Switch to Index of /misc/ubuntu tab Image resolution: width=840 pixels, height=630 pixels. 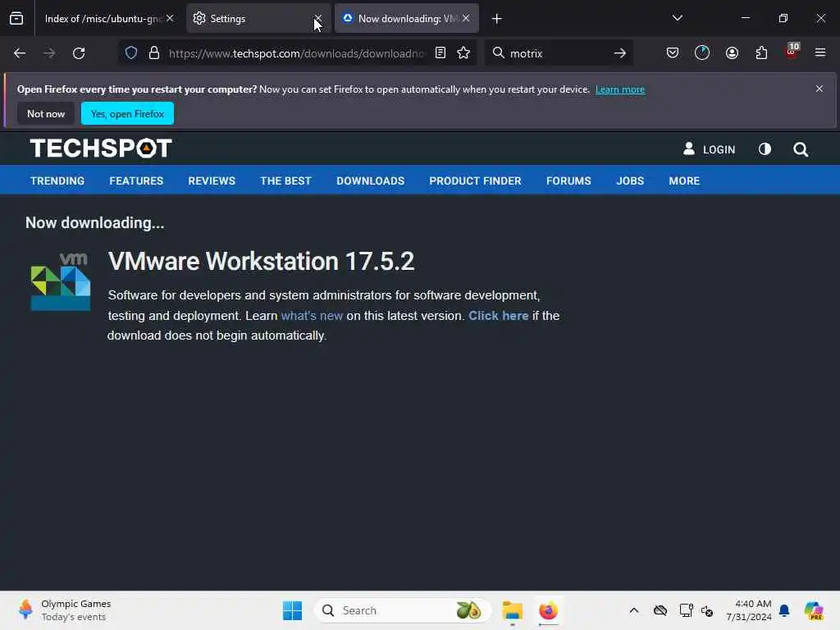click(103, 19)
